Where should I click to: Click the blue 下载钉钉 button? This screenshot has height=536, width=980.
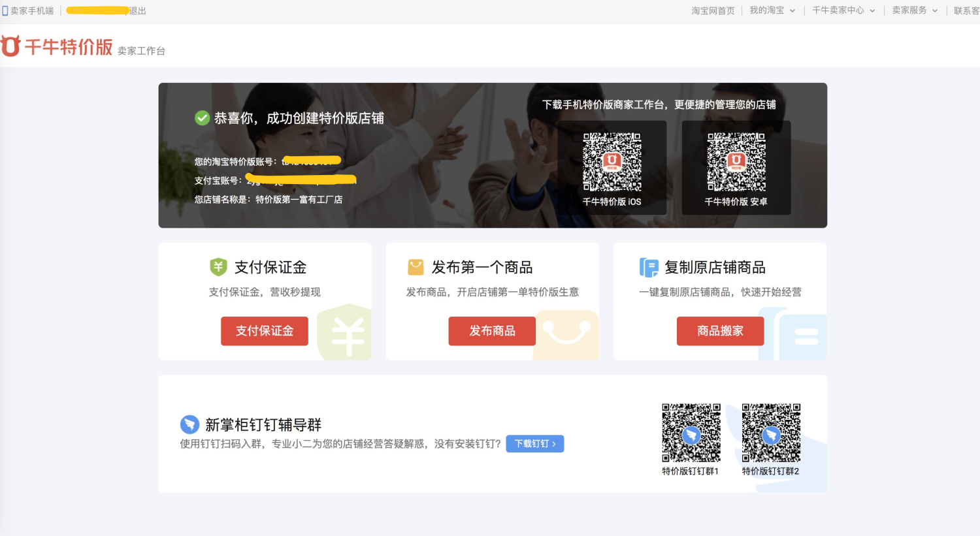pyautogui.click(x=535, y=444)
